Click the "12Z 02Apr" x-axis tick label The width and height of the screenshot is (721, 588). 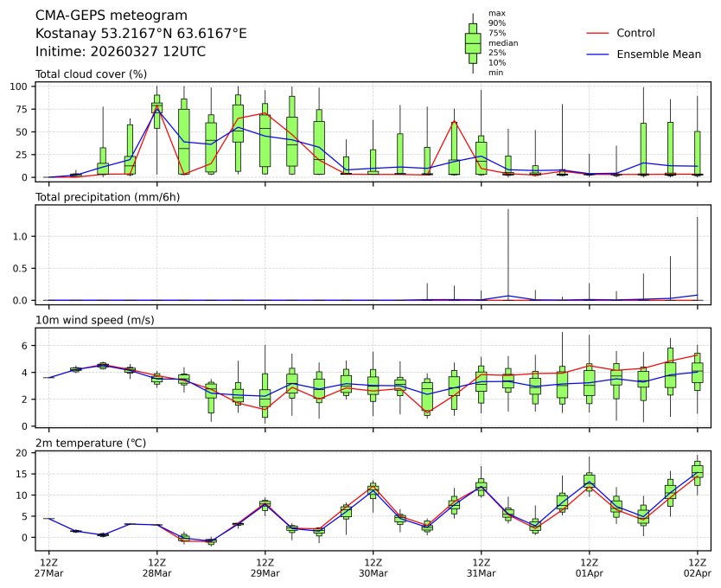click(x=697, y=567)
